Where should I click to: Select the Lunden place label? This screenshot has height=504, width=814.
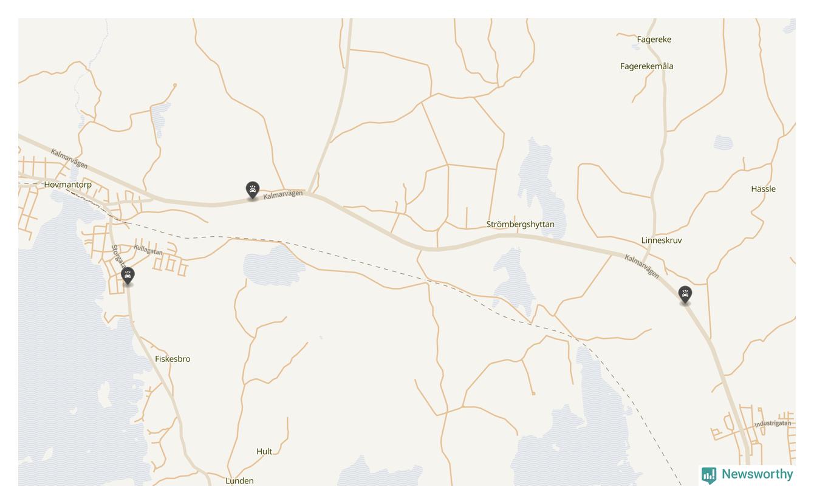tap(239, 481)
